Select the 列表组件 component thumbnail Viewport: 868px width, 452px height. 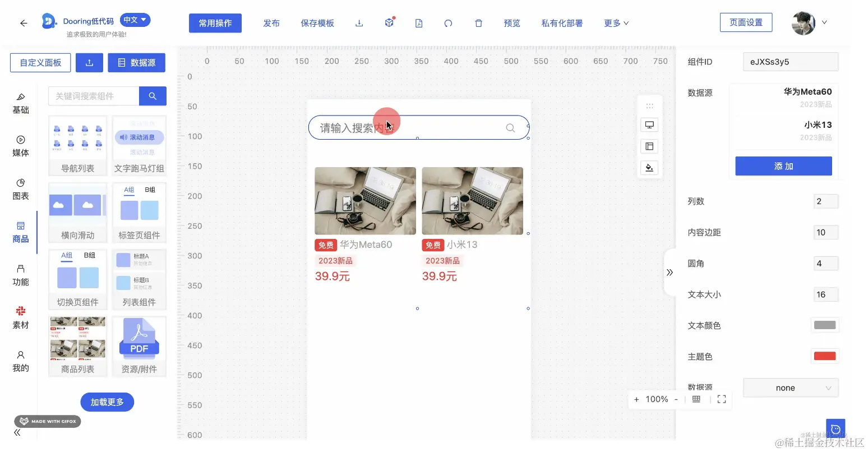point(139,279)
